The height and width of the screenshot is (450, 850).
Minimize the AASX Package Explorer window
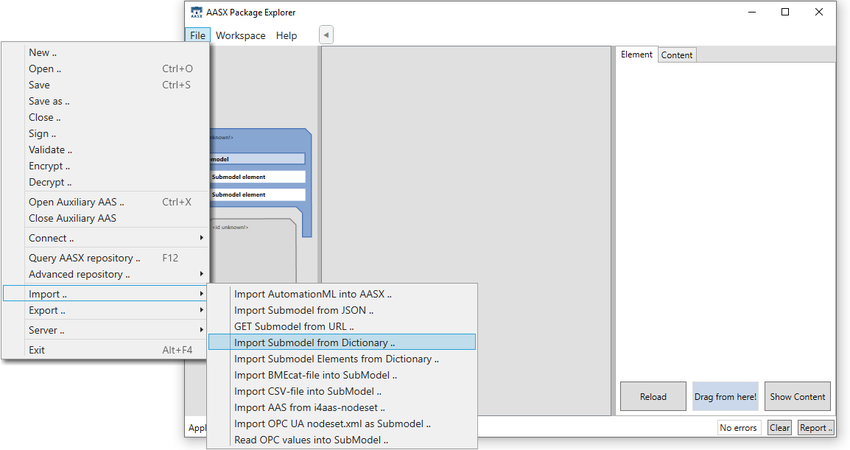752,12
